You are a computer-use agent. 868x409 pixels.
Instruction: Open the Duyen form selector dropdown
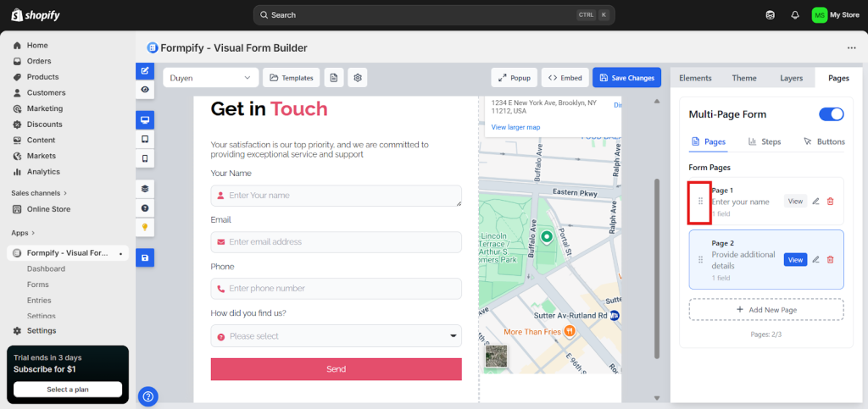210,78
